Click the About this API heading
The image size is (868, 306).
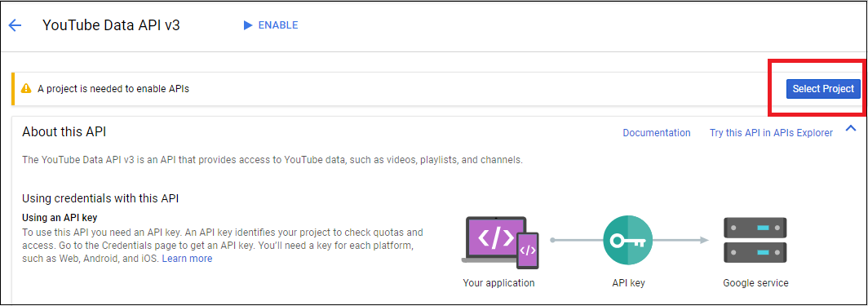[64, 131]
